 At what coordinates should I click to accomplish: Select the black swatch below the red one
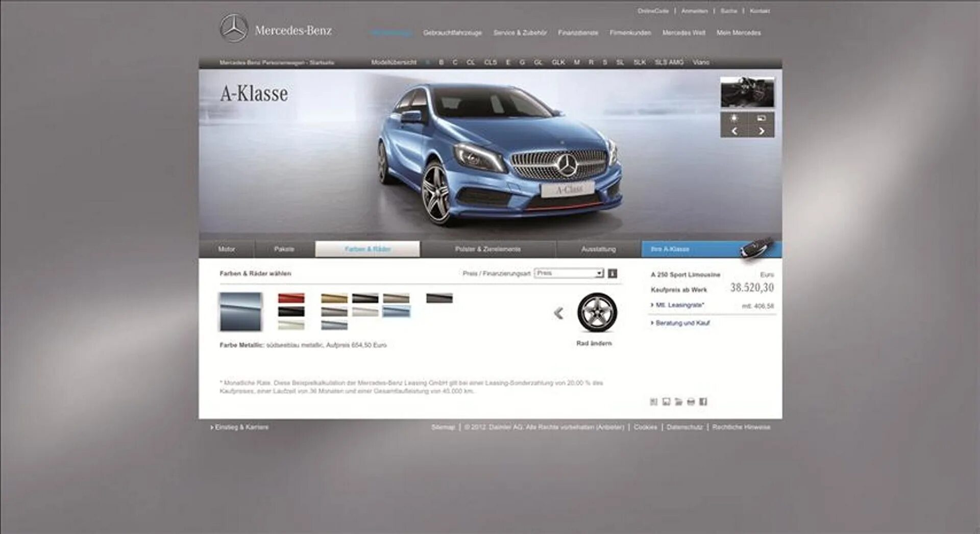pyautogui.click(x=291, y=312)
